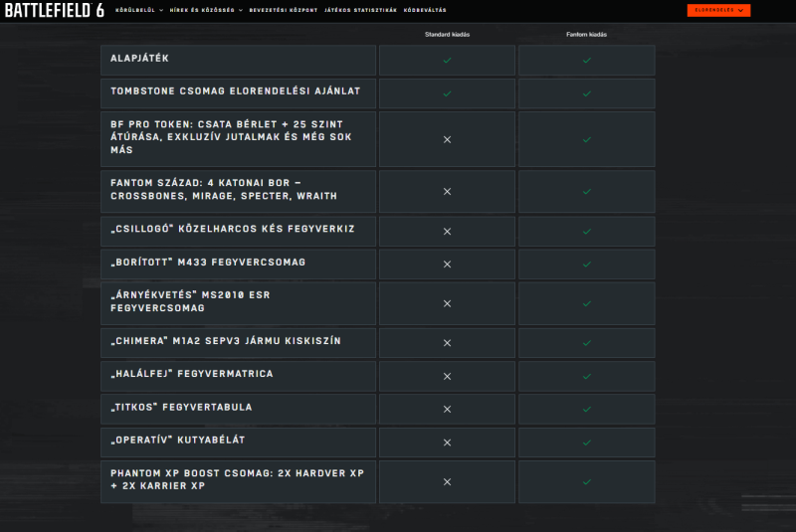The height and width of the screenshot is (532, 796).
Task: Click Standard X mark in Halálfej row
Action: click(447, 376)
